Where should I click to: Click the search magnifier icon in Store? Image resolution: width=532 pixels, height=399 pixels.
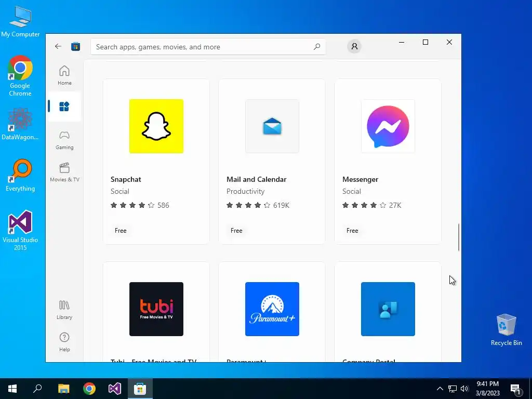(317, 46)
